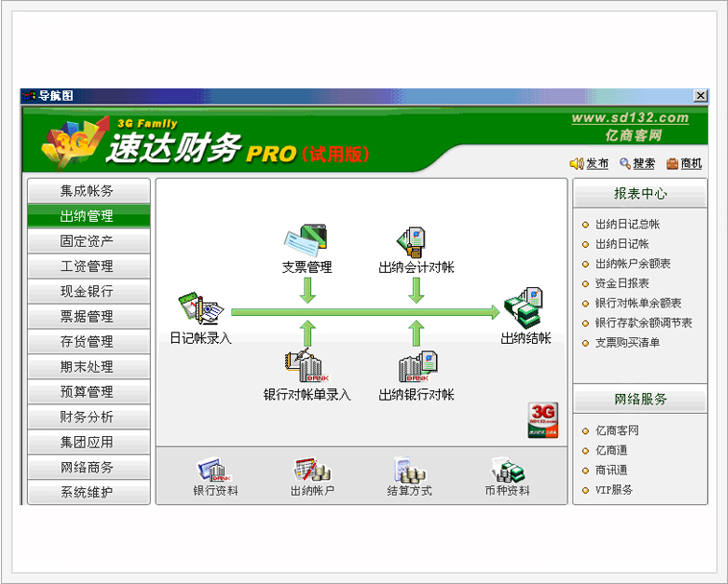Open the 支票管理 cheque management icon
The image size is (728, 584).
point(306,240)
